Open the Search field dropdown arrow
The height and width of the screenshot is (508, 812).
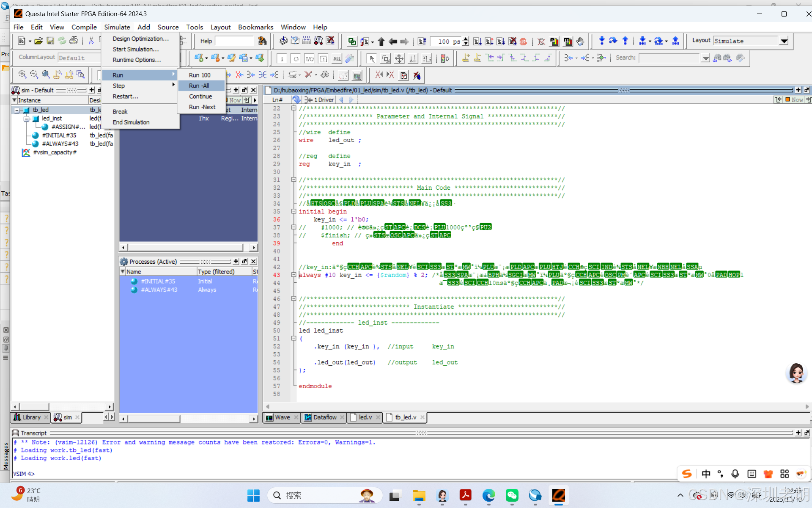pyautogui.click(x=705, y=58)
